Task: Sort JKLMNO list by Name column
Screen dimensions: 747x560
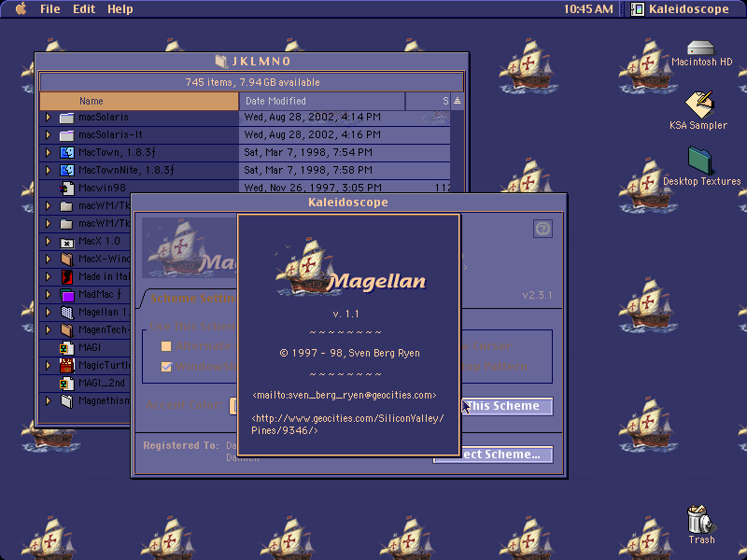Action: click(x=139, y=101)
